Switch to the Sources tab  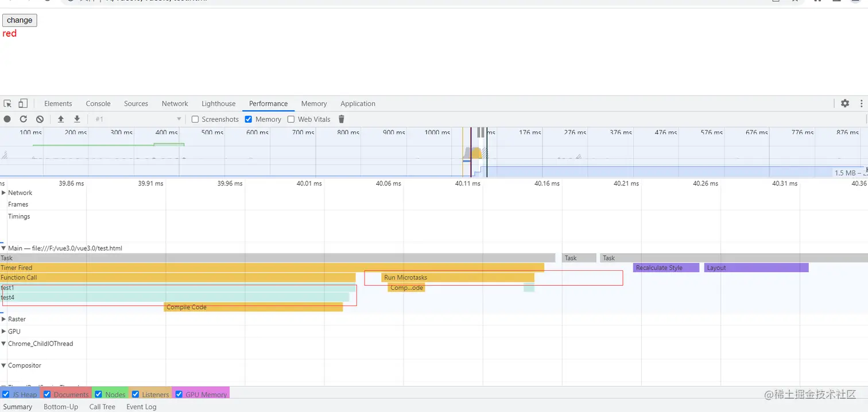click(x=136, y=104)
